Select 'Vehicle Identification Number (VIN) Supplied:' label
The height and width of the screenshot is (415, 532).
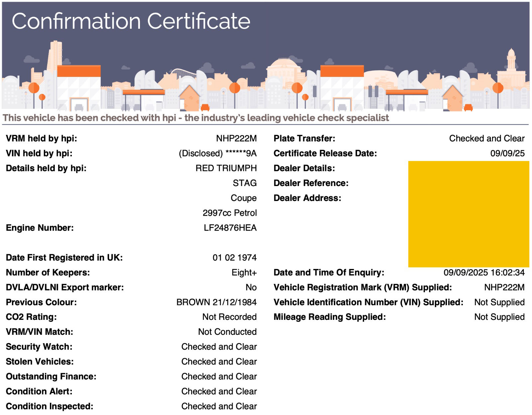(368, 302)
